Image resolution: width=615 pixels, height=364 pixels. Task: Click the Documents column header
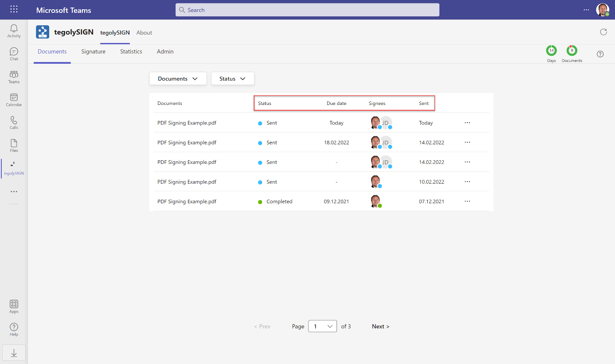[x=170, y=103]
